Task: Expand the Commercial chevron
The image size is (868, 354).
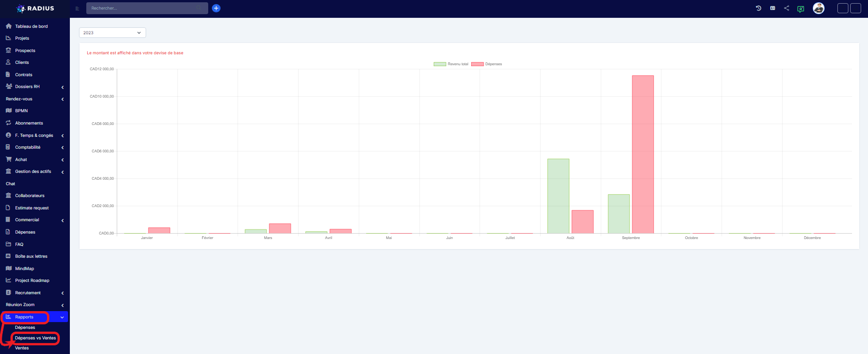Action: coord(63,220)
